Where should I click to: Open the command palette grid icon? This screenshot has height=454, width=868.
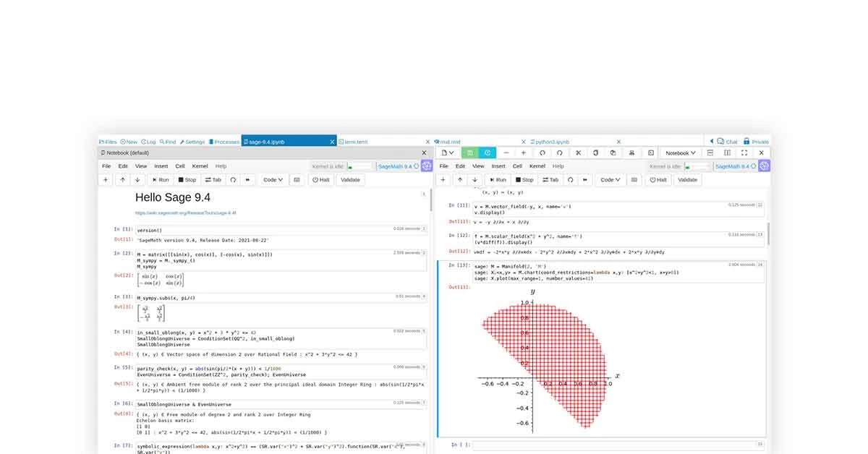295,179
